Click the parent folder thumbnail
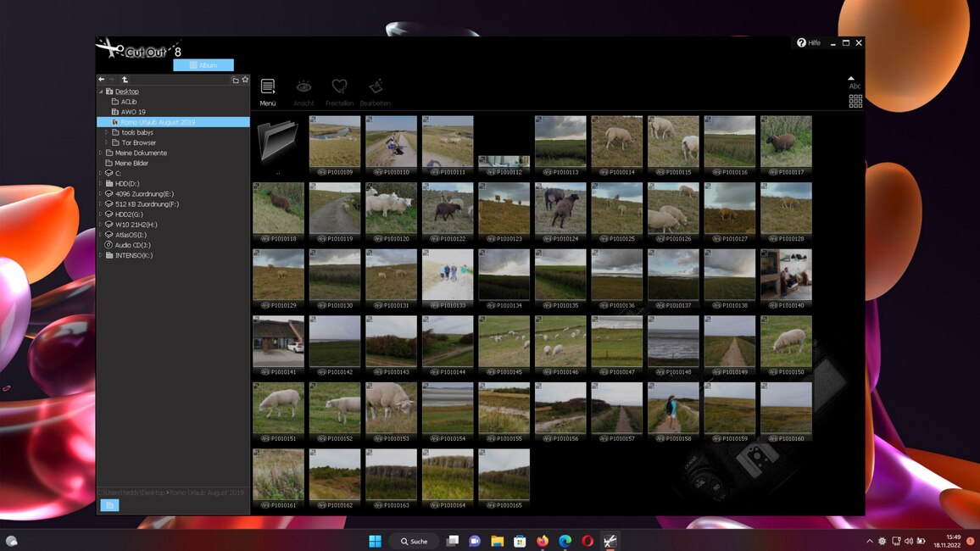 tap(277, 141)
